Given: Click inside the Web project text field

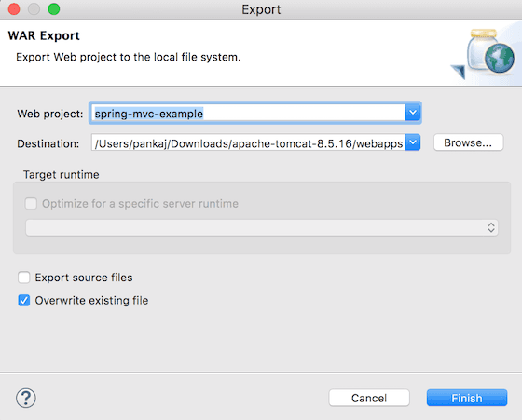Looking at the screenshot, I should 248,113.
